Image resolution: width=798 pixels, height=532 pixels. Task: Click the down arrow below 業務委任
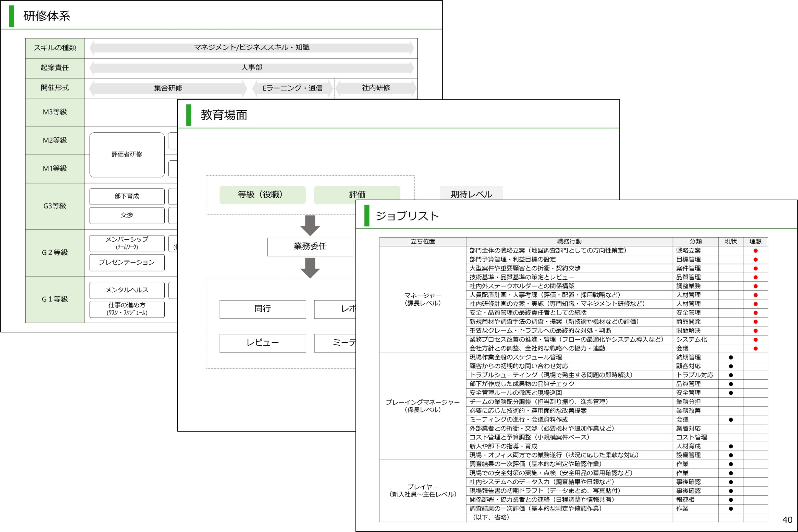point(310,268)
